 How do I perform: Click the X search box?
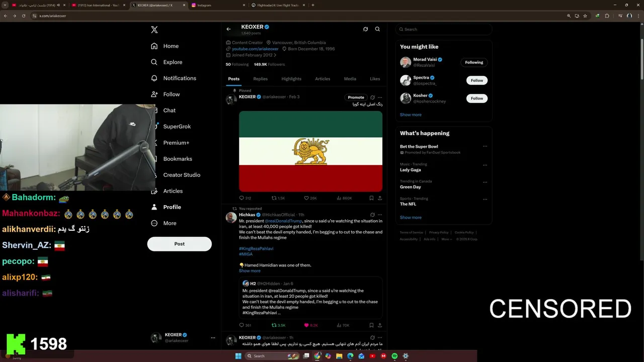pyautogui.click(x=443, y=29)
